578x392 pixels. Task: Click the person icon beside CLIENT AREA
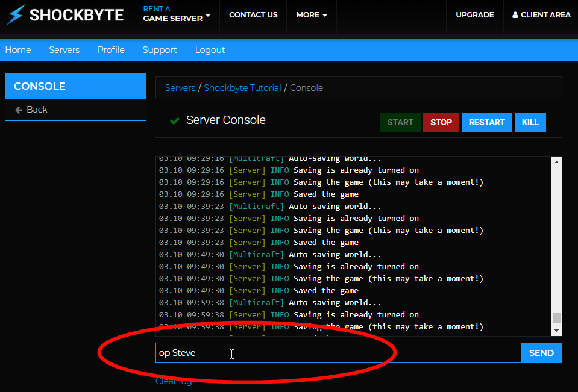coord(516,14)
